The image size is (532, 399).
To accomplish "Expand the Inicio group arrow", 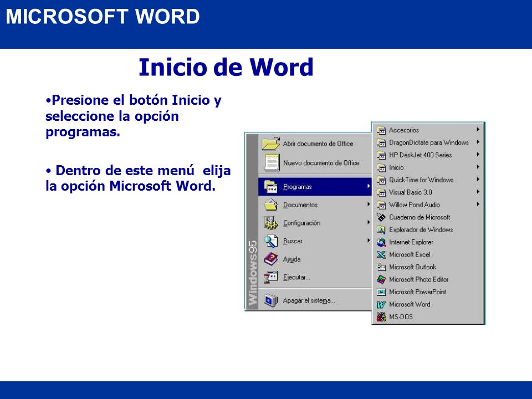I will pos(478,167).
